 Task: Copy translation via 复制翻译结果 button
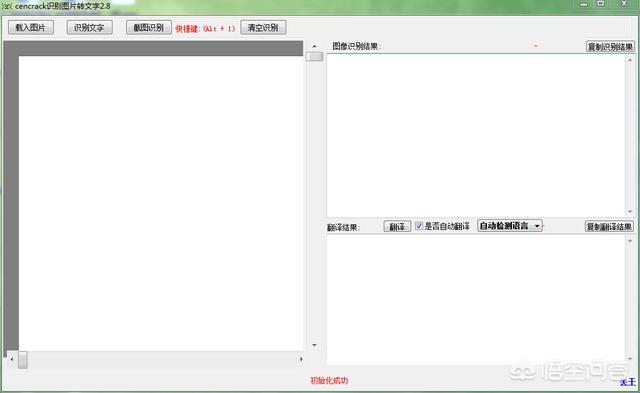point(609,226)
